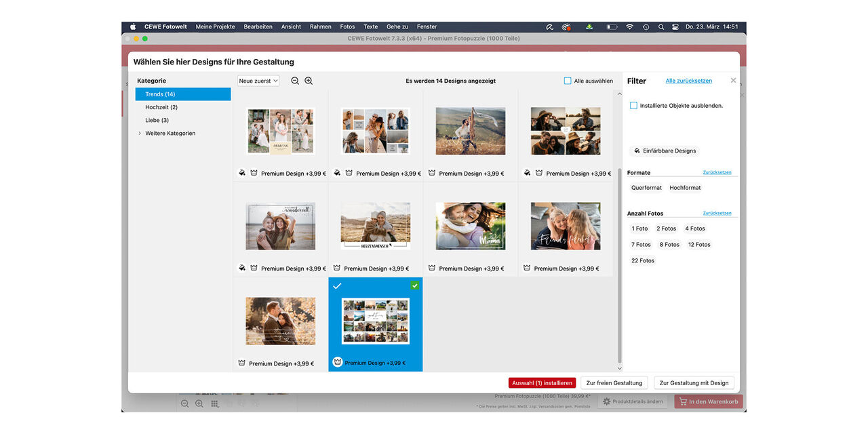Open the Fotos menu

coord(347,26)
